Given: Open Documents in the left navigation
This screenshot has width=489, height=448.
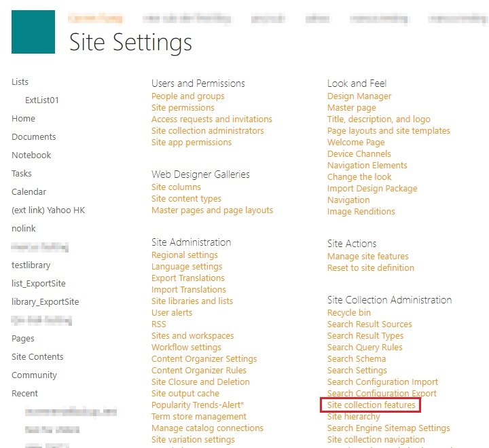Looking at the screenshot, I should (x=33, y=136).
